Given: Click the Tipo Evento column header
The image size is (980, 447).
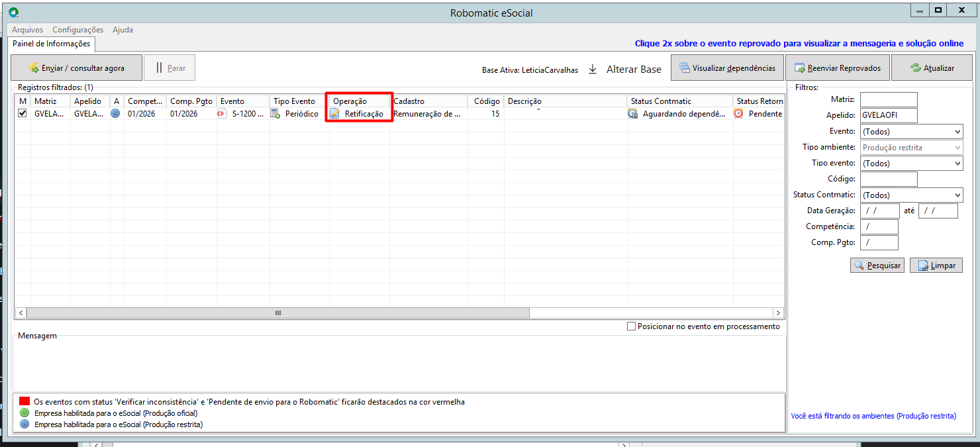Looking at the screenshot, I should (x=299, y=101).
